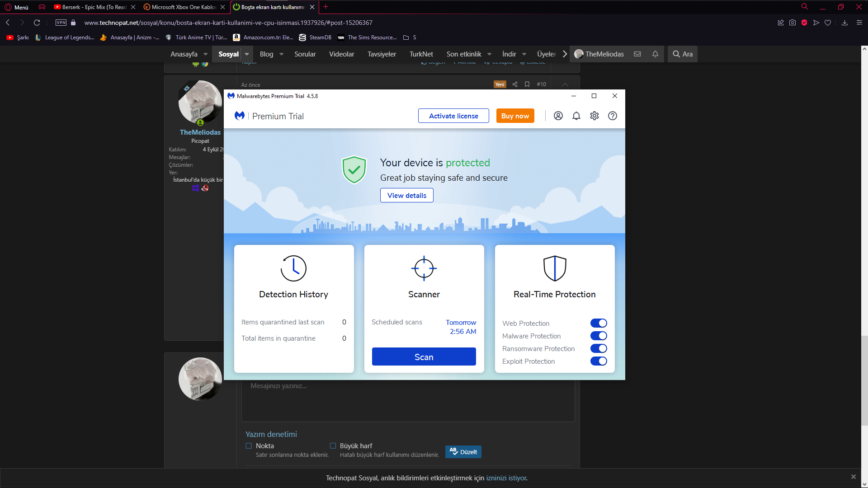The width and height of the screenshot is (868, 488).
Task: Open League of Legends bookmark
Action: tap(65, 38)
